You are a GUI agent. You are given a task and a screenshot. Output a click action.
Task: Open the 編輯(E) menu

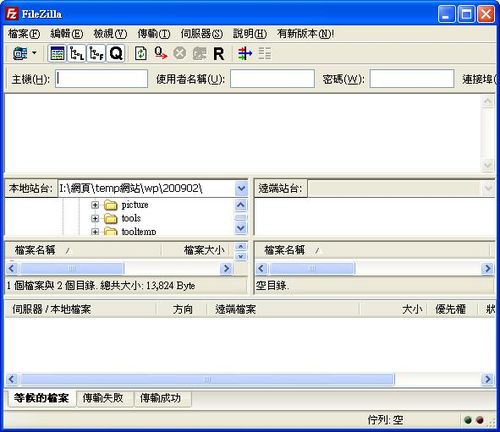coord(66,34)
